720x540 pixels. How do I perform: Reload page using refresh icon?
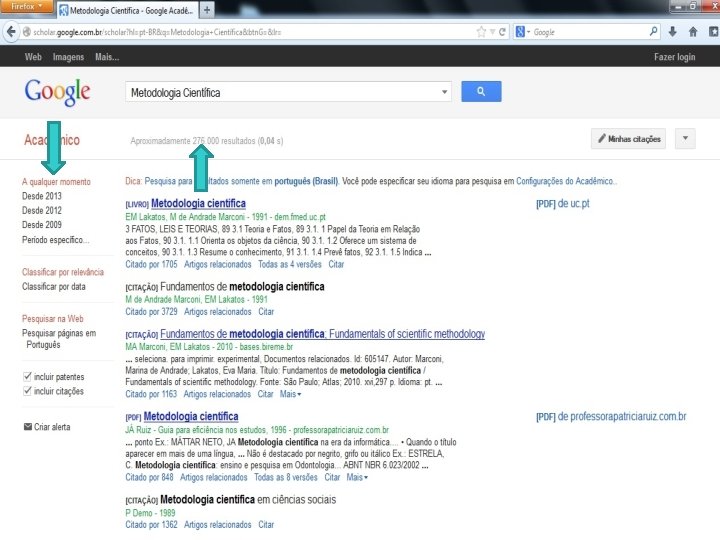502,32
